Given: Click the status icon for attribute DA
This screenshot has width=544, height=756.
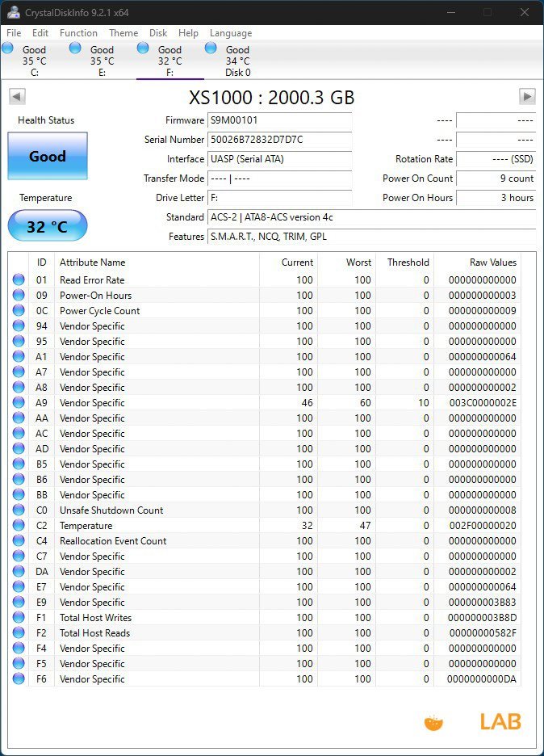Looking at the screenshot, I should (19, 571).
